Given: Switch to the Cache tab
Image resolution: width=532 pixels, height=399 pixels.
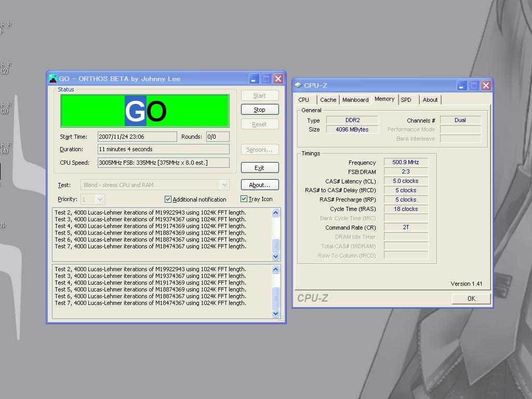Looking at the screenshot, I should click(328, 100).
